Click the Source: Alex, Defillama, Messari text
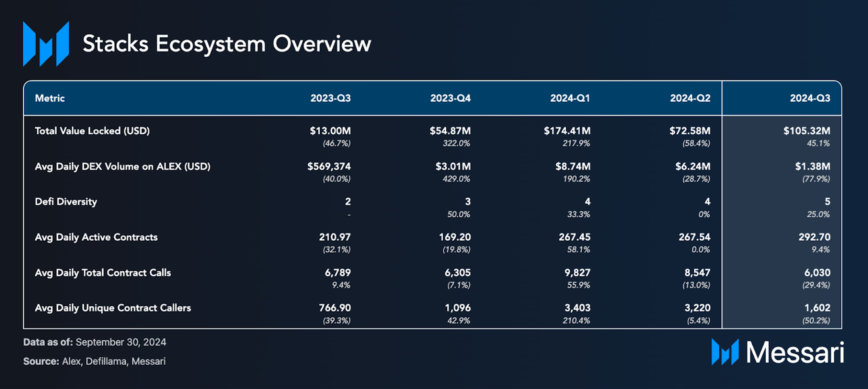 [x=94, y=361]
